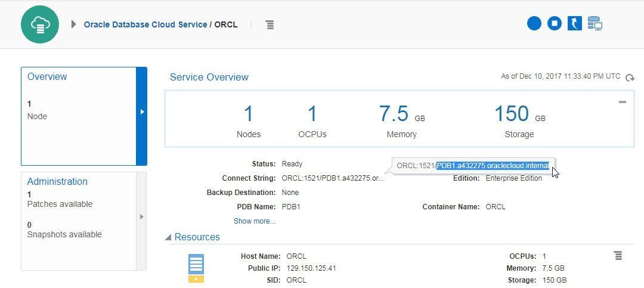
Task: Click the Resources Storage value 150 GB
Action: tap(555, 281)
